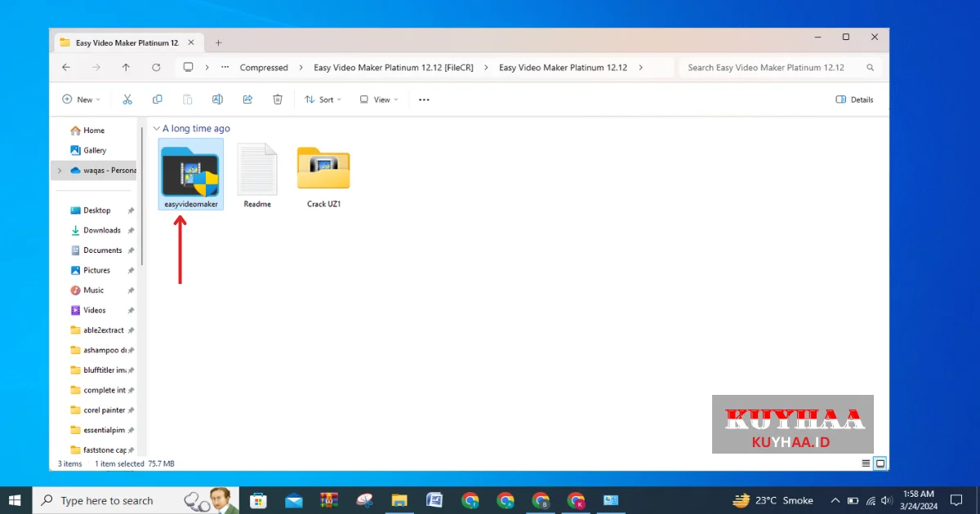Click the taskbar Type here to search box

coord(136,500)
